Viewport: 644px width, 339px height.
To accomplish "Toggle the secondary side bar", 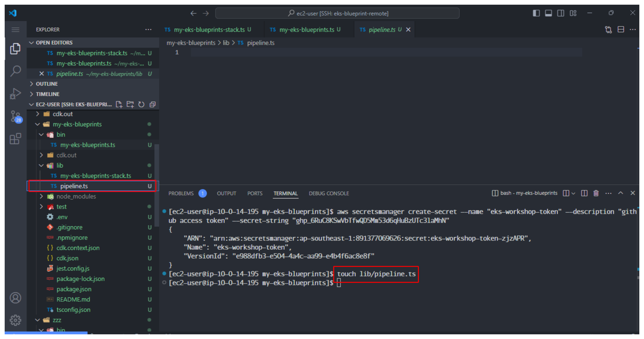I will pyautogui.click(x=560, y=13).
